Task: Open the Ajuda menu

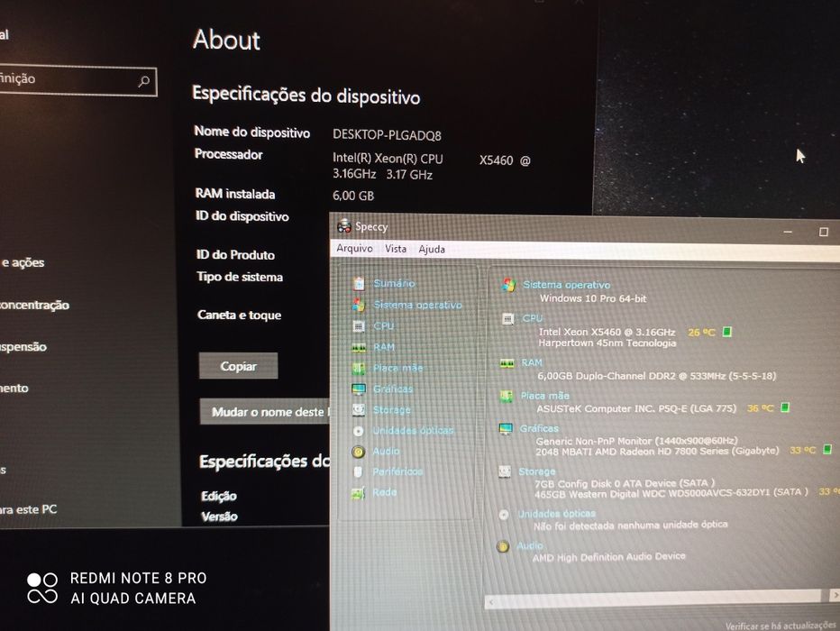Action: tap(432, 249)
